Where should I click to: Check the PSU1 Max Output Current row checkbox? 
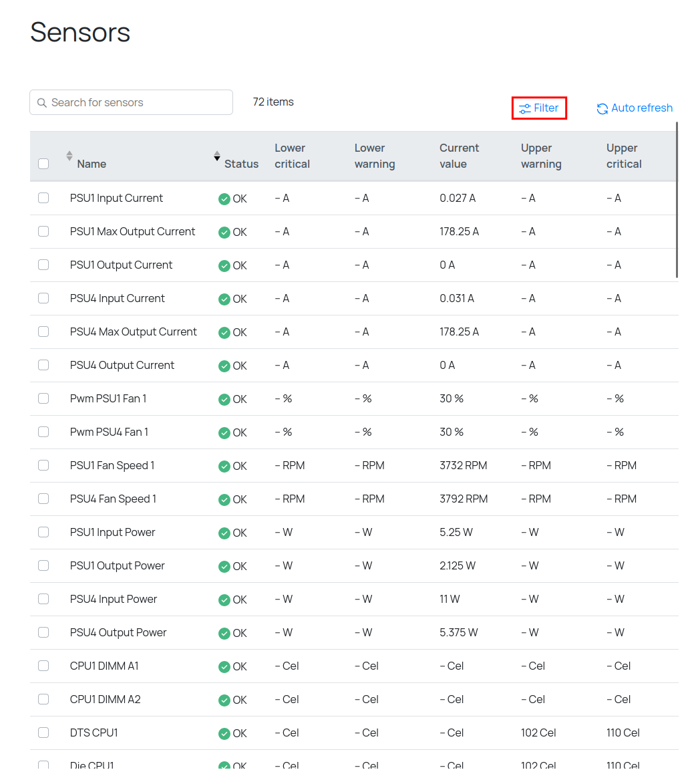pos(43,231)
